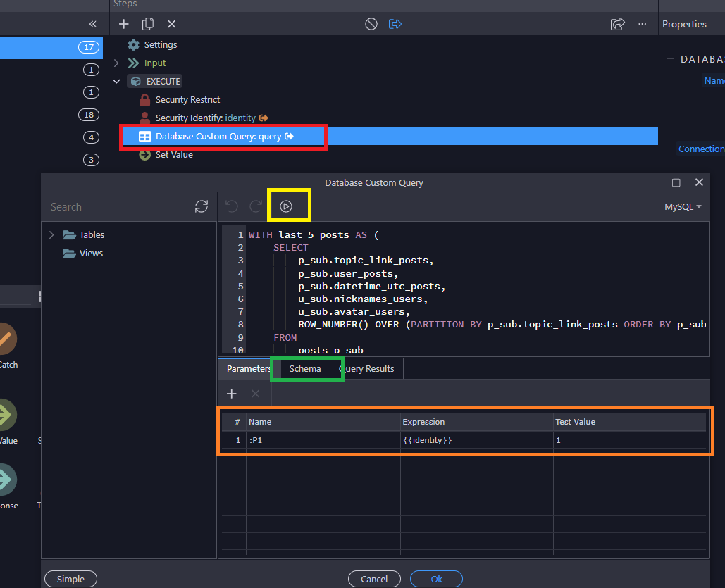Expand the Tables folder
The image size is (725, 588).
coord(51,234)
